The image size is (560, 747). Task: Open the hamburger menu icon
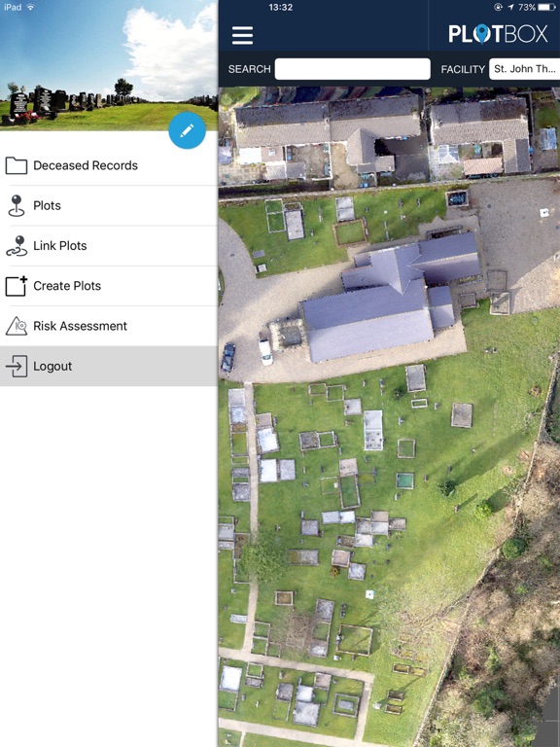click(x=242, y=35)
